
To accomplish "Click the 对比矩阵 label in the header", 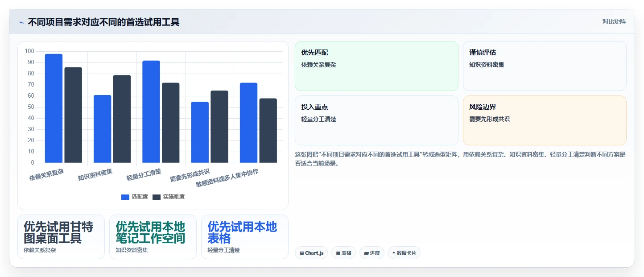I will tap(614, 22).
